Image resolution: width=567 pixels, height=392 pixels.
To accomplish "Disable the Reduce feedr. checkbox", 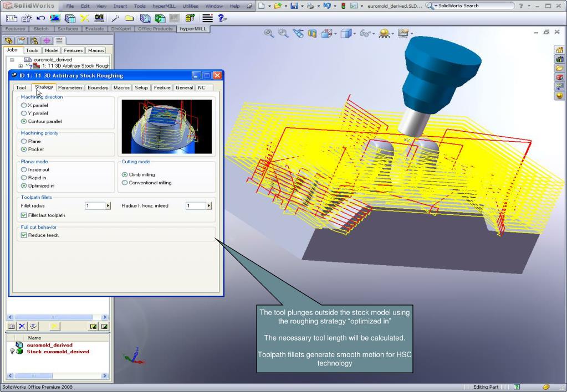I will (x=23, y=235).
